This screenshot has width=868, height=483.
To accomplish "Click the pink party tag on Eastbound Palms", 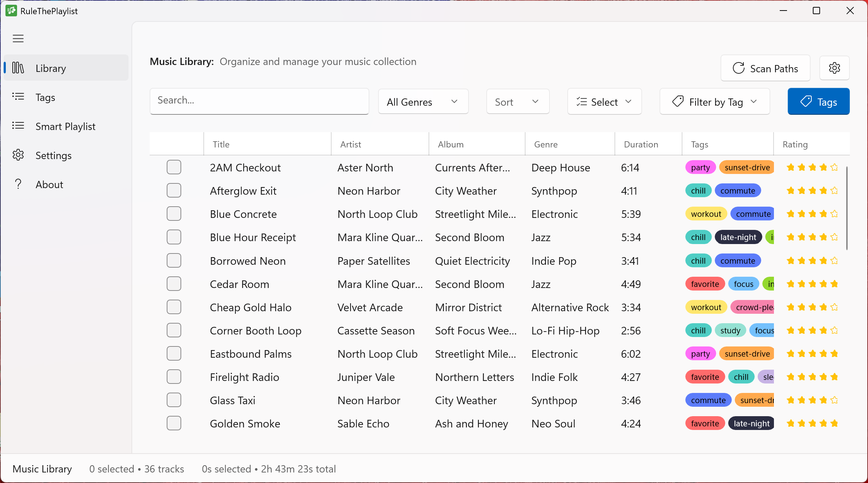I will point(700,354).
